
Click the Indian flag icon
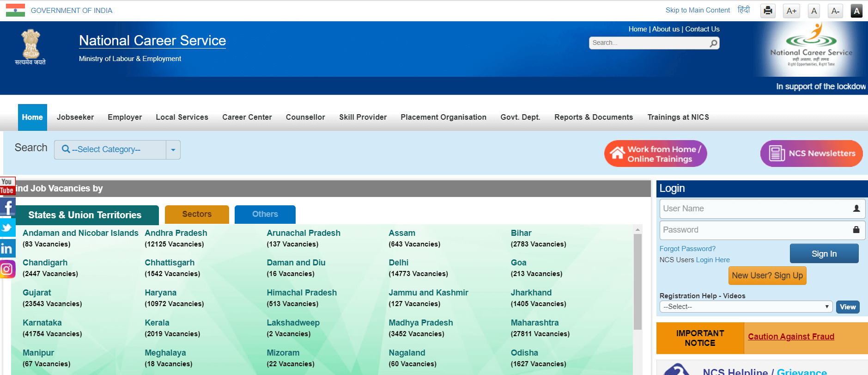coord(15,10)
